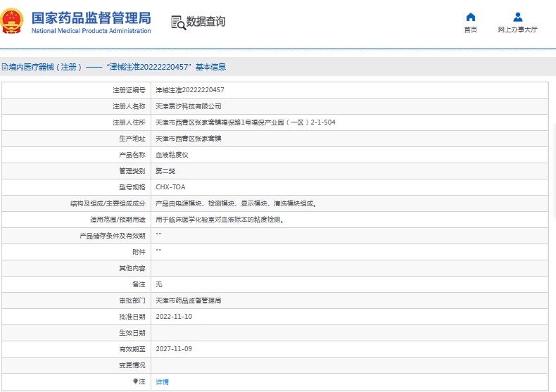This screenshot has height=392, width=556.
Task: Click the 适用范围/预期用途 label
Action: click(x=118, y=220)
